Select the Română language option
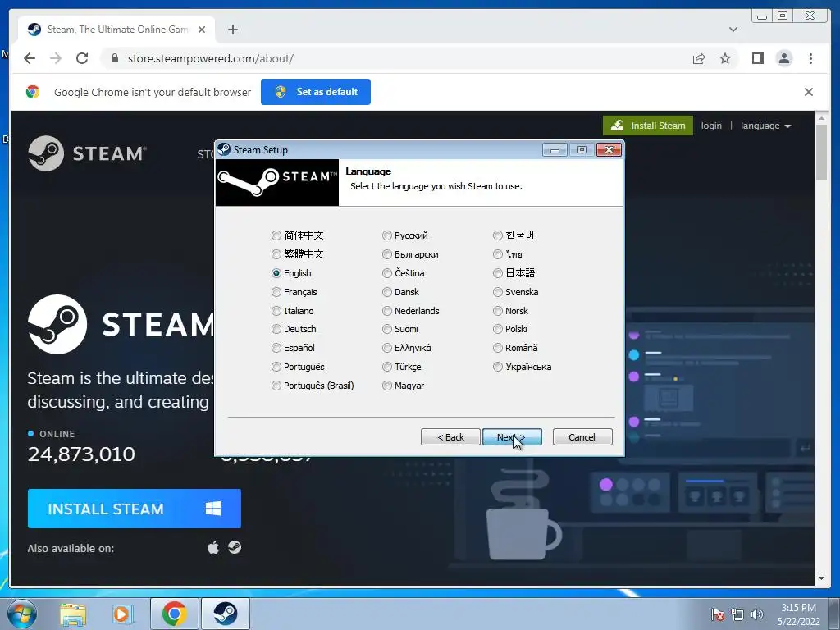Image resolution: width=840 pixels, height=630 pixels. click(x=498, y=348)
